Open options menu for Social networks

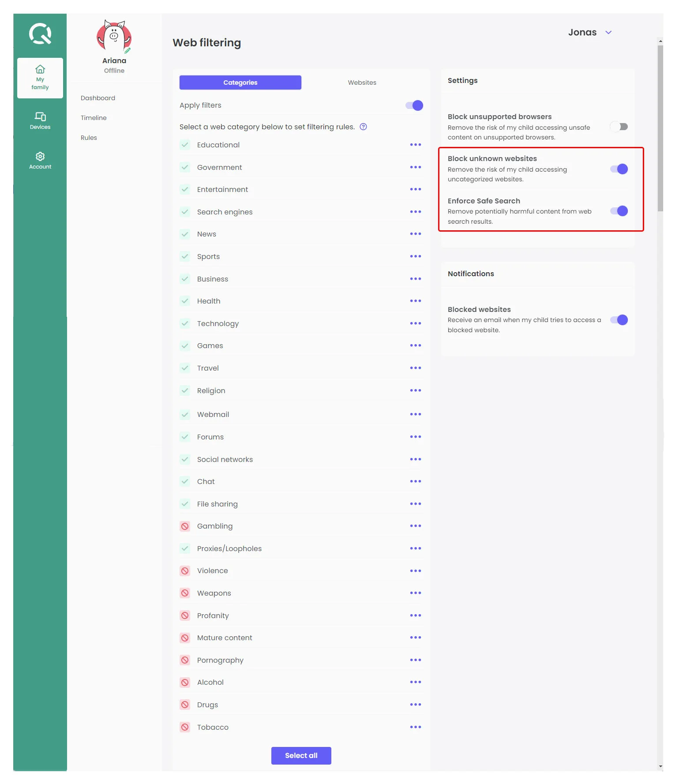click(x=415, y=459)
